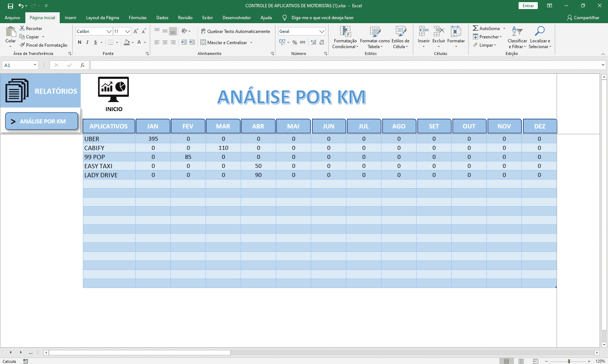The image size is (608, 364).
Task: Expand the Calibri font name dropdown
Action: pyautogui.click(x=109, y=31)
